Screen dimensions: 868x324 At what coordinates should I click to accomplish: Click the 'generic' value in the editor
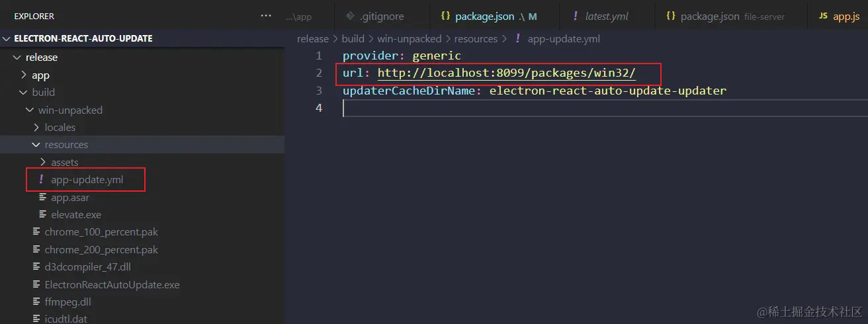(x=436, y=56)
